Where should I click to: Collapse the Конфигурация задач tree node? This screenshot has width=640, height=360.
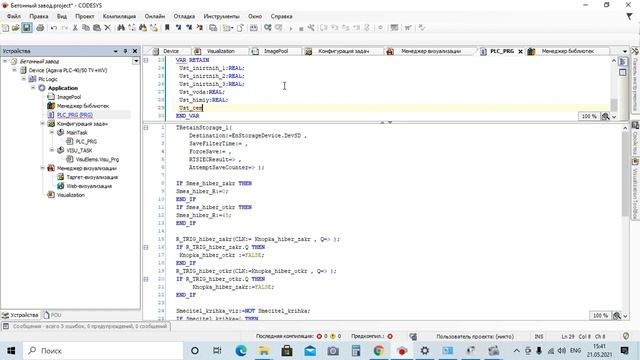point(42,123)
